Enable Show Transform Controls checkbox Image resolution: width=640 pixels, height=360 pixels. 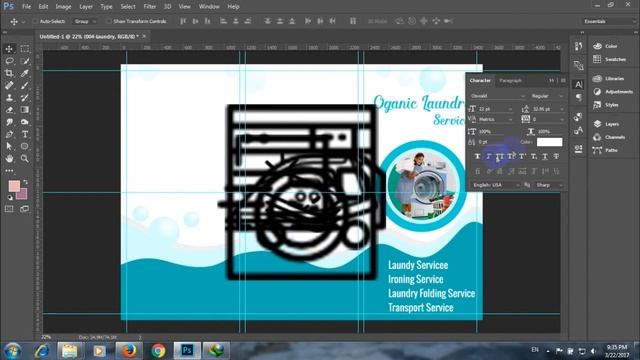pyautogui.click(x=109, y=21)
